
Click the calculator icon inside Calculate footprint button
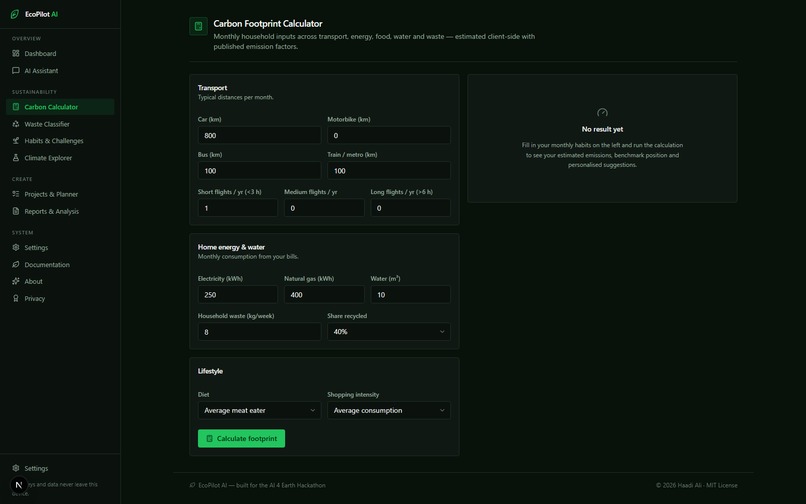(209, 439)
